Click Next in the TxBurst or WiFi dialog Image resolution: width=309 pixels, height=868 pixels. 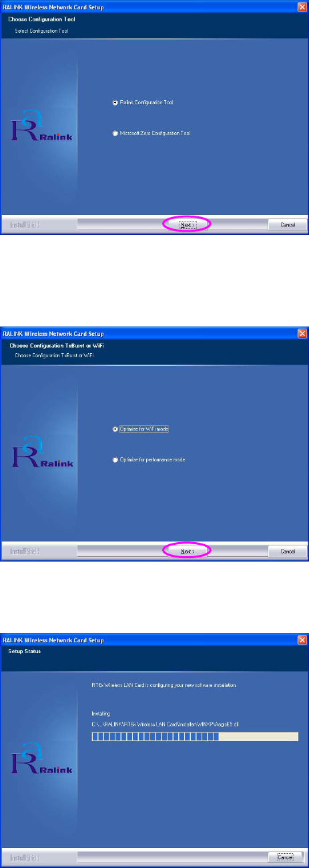188,552
